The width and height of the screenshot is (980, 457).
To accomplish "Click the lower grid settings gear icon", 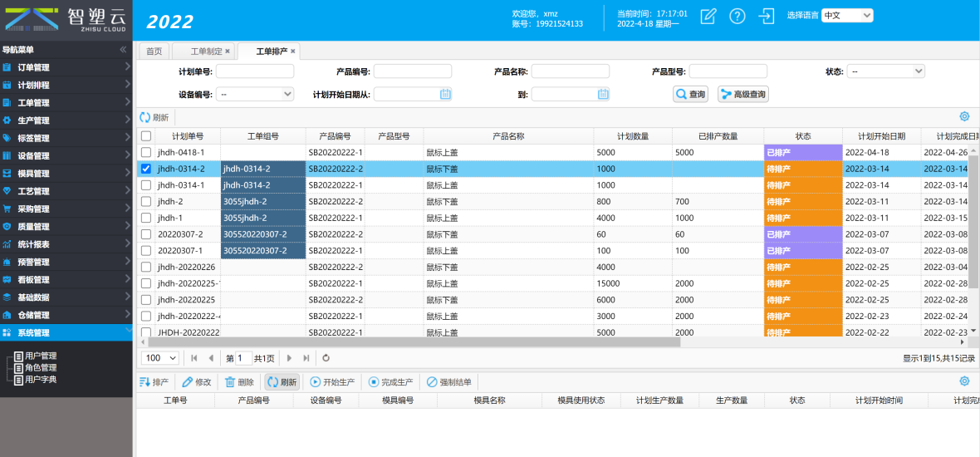I will pyautogui.click(x=964, y=381).
